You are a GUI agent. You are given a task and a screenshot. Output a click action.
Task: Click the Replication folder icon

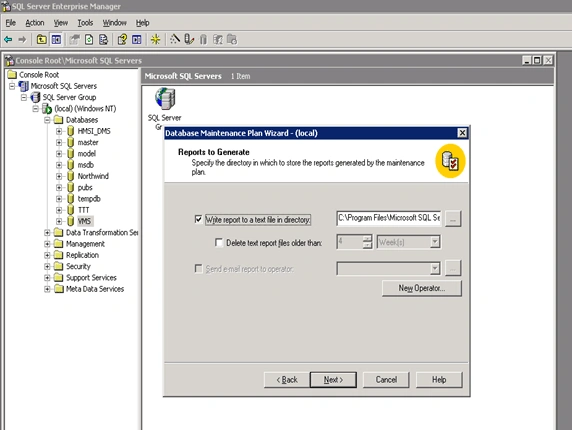(59, 255)
